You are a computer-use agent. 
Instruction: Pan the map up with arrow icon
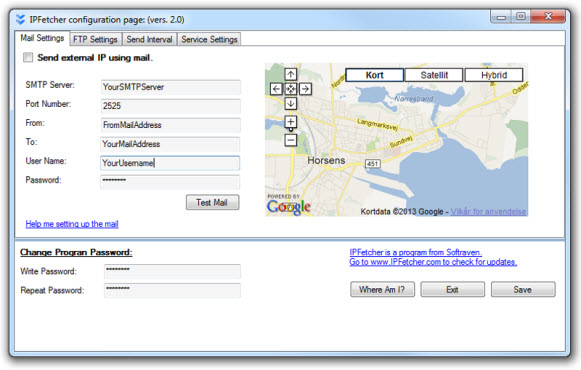click(x=290, y=74)
